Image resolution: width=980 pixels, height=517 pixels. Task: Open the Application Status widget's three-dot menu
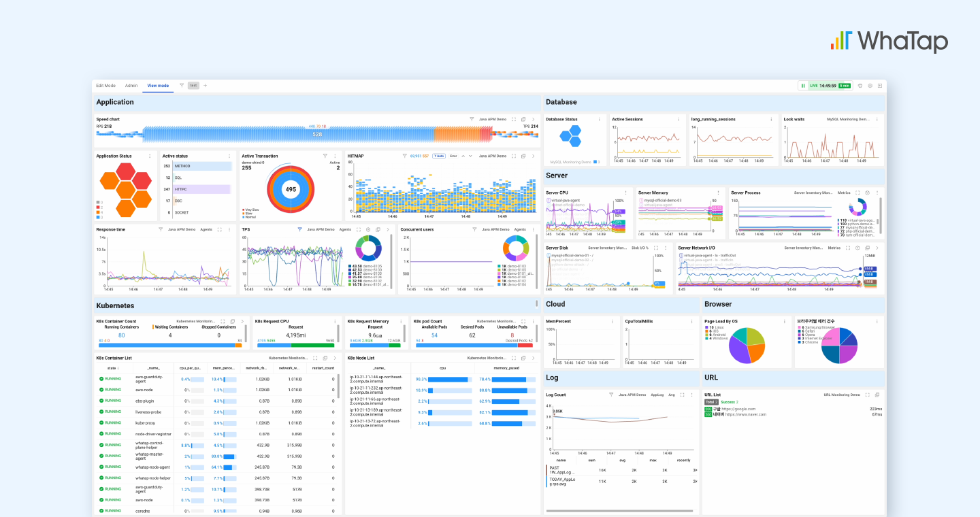tap(150, 156)
